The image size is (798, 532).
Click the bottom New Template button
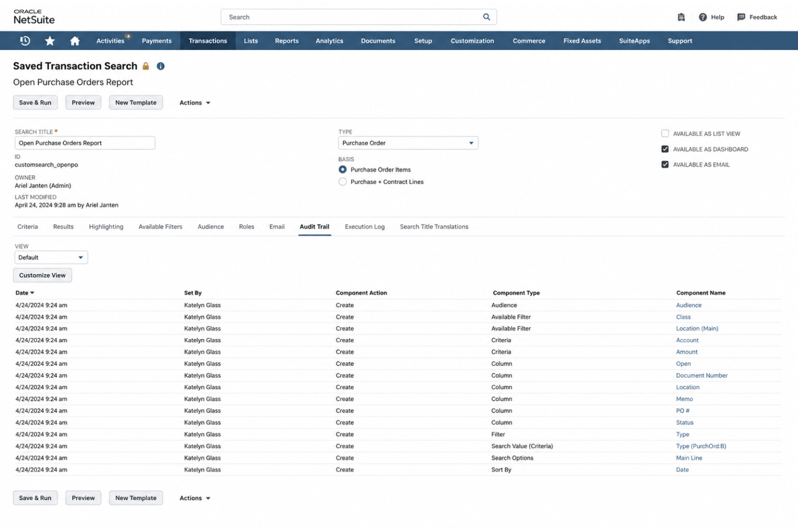click(136, 498)
